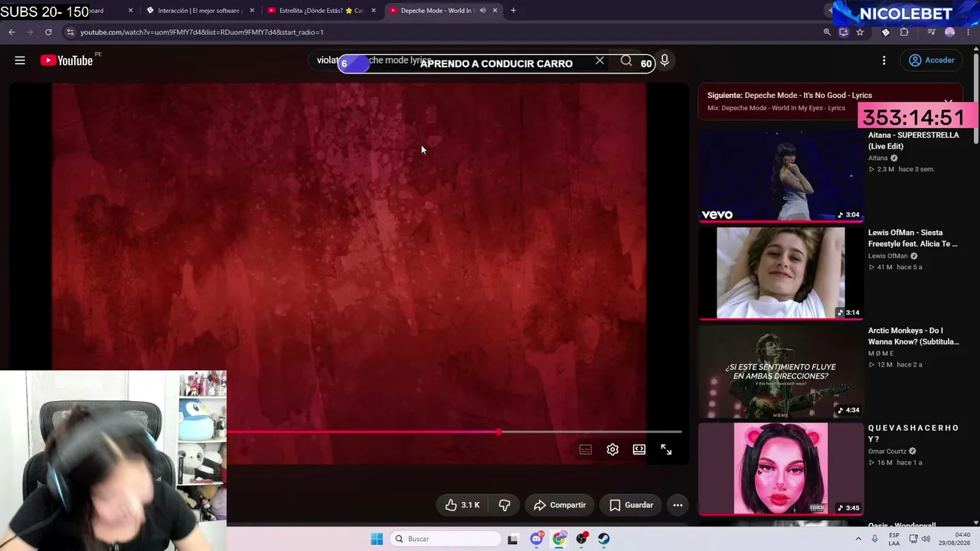Open Lewis OfMan - Siesta Freestyle title
The image size is (980, 551).
click(913, 238)
